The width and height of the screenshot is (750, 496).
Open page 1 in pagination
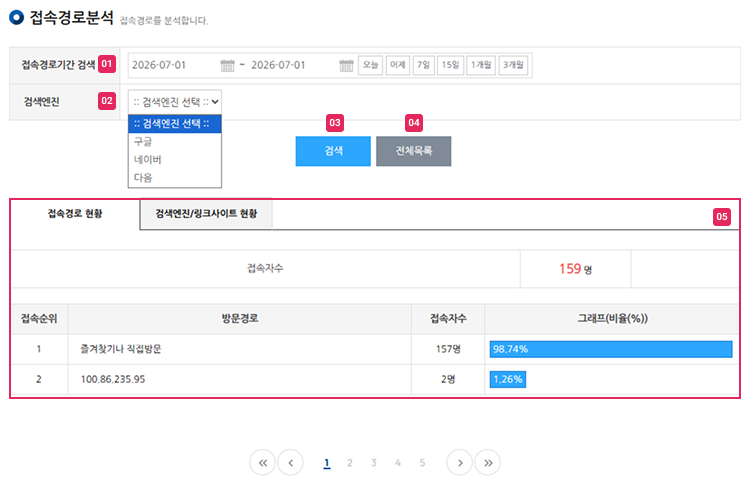[327, 463]
